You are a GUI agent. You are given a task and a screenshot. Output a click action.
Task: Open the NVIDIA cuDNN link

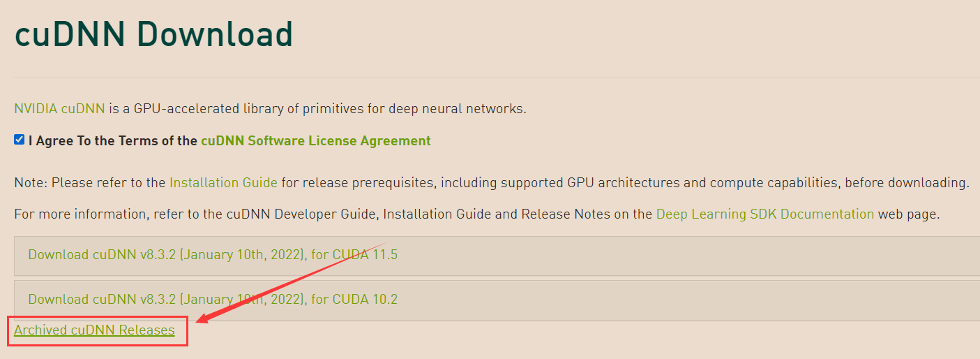(59, 109)
